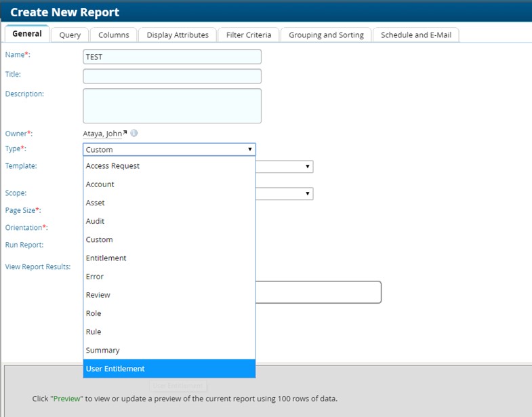Switch to the Query tab
The width and height of the screenshot is (532, 417).
pyautogui.click(x=70, y=35)
